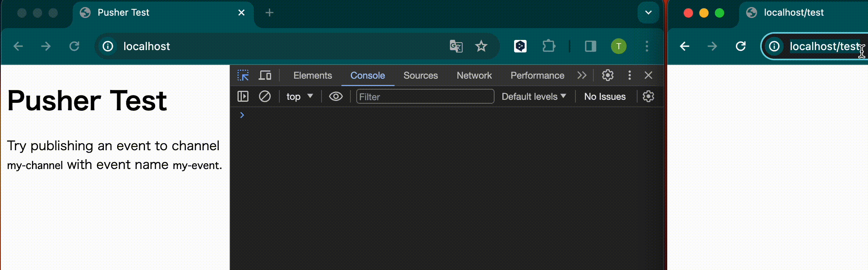Click the console prompt line
868x270 pixels.
tap(447, 115)
